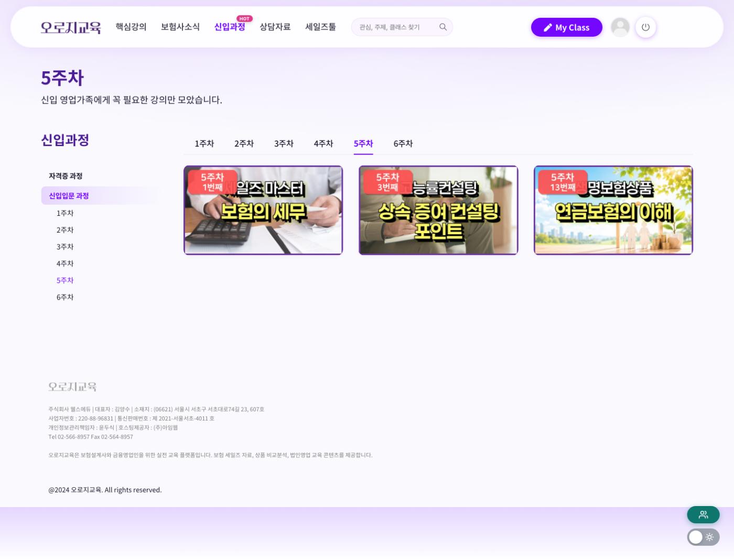The image size is (734, 560).
Task: Click the search magnifier icon
Action: click(x=443, y=27)
